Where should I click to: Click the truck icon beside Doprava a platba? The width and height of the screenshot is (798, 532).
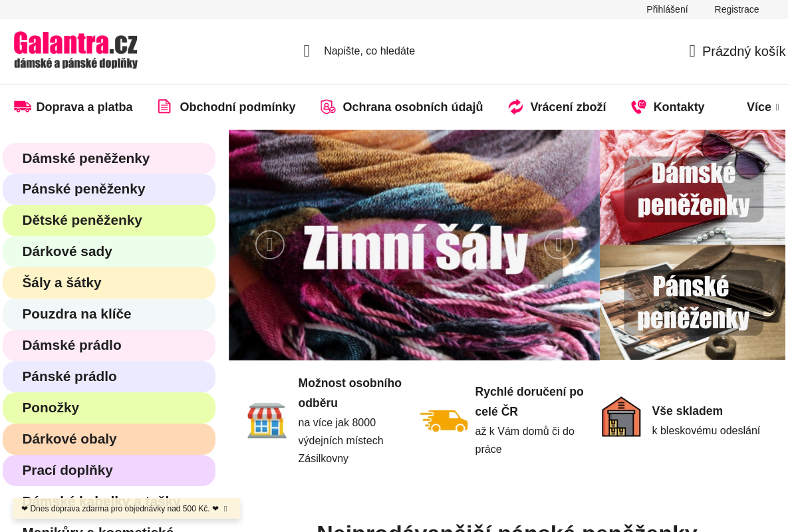(x=22, y=106)
